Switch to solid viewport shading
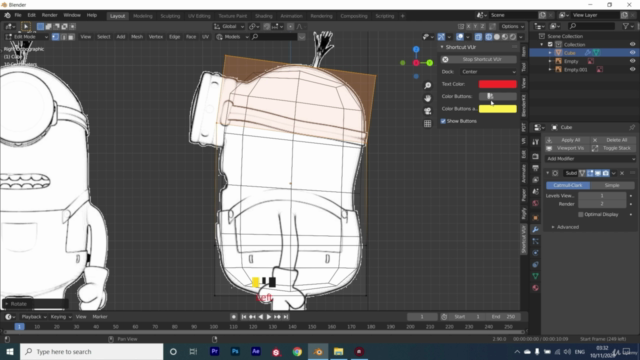Image resolution: width=640 pixels, height=360 pixels. pos(497,37)
